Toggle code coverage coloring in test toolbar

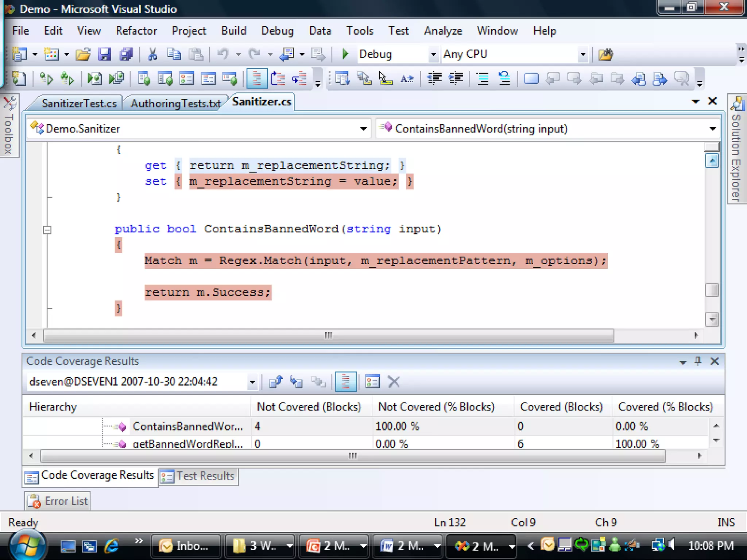coord(256,78)
